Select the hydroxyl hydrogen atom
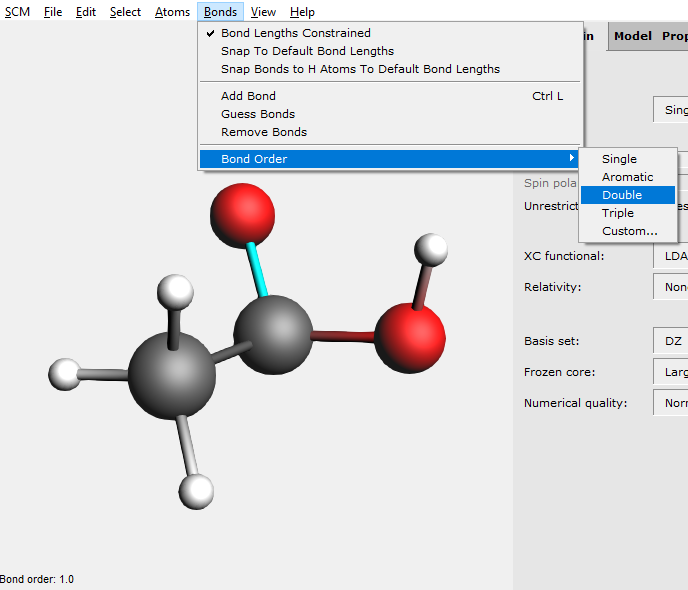The height and width of the screenshot is (590, 688). (431, 250)
